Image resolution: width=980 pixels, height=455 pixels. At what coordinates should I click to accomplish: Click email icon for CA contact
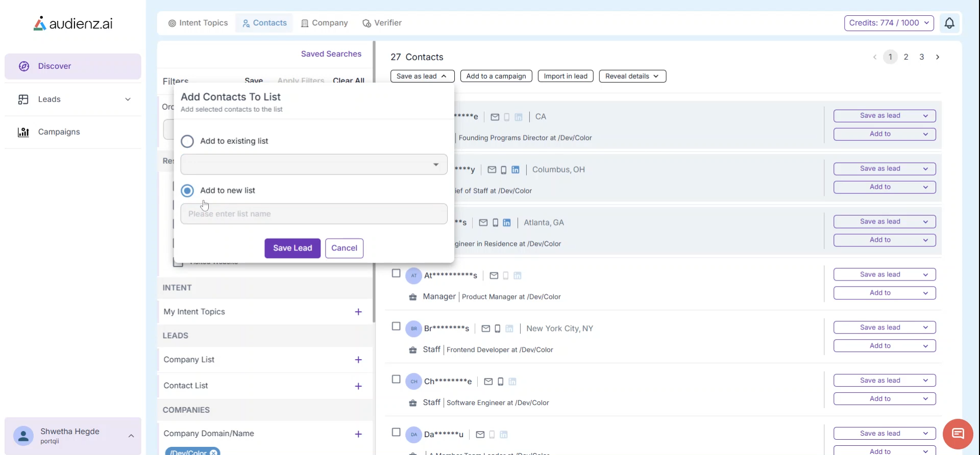coord(495,117)
